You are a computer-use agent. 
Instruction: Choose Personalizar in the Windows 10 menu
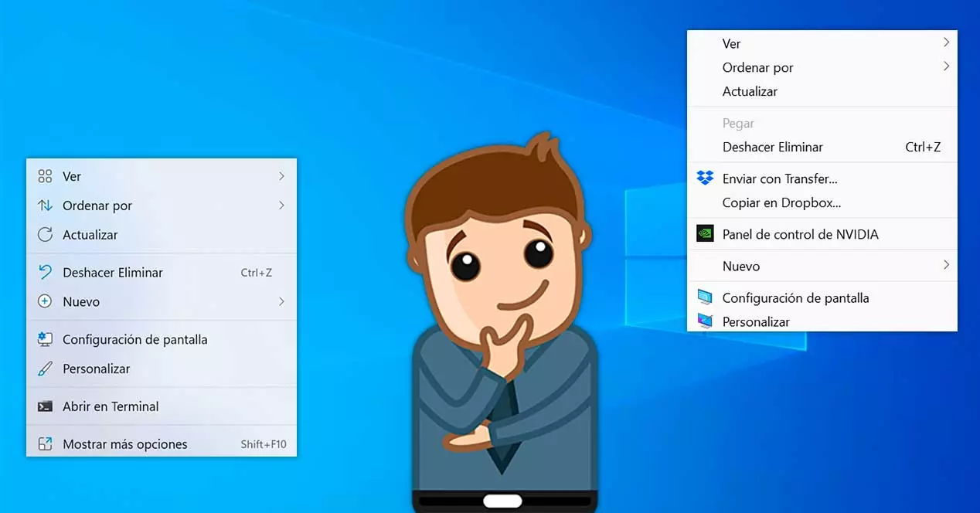[x=755, y=321]
